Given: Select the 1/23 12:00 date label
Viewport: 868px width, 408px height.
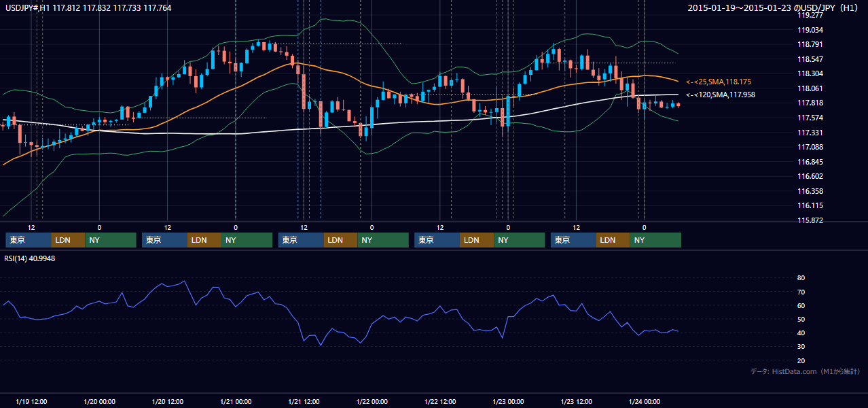Looking at the screenshot, I should pos(576,402).
